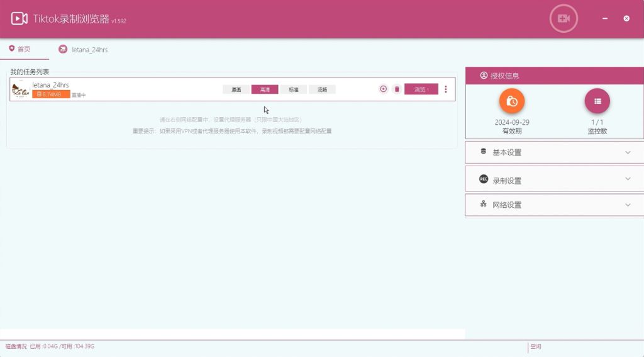The image size is (644, 357).
Task: Click the 授权信息 panel header
Action: 555,76
